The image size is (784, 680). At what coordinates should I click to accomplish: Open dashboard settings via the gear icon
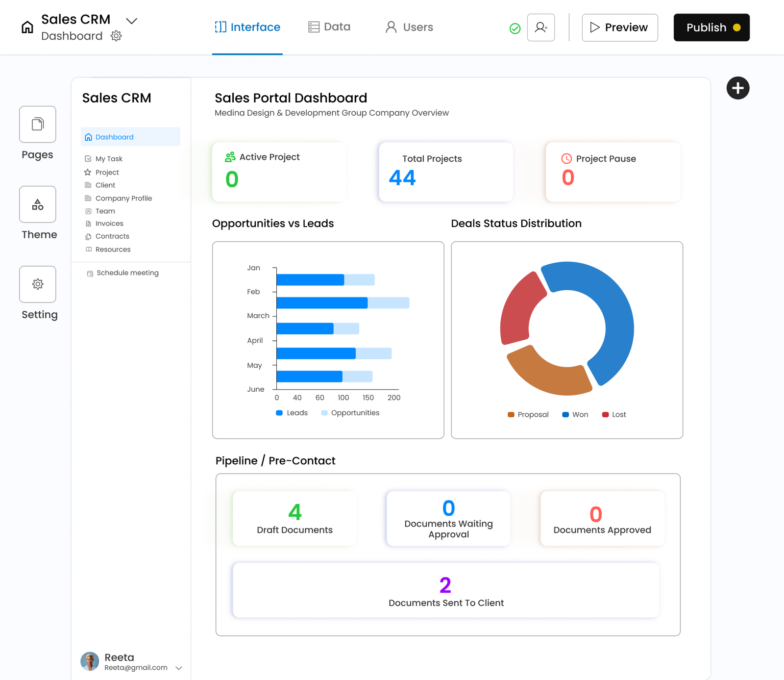point(116,36)
